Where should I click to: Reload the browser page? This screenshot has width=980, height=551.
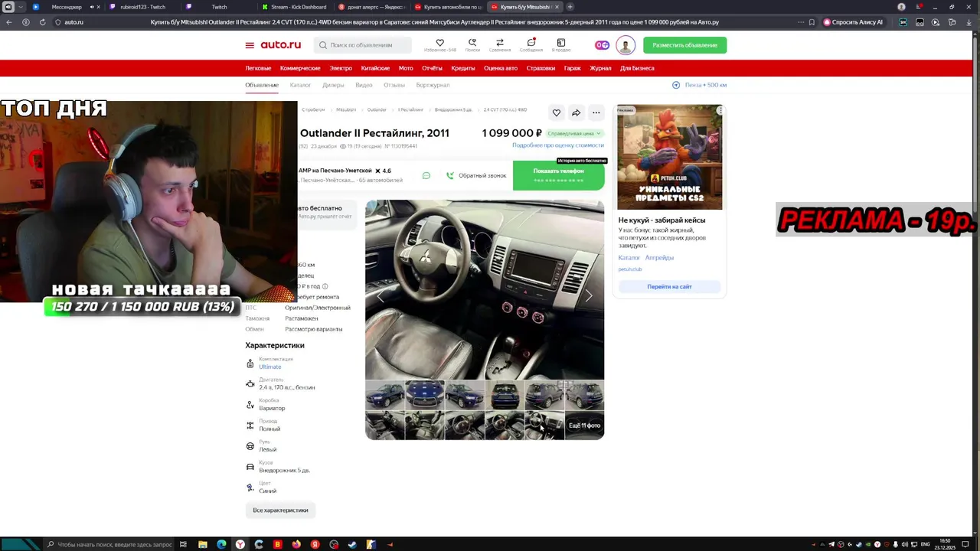coord(42,22)
